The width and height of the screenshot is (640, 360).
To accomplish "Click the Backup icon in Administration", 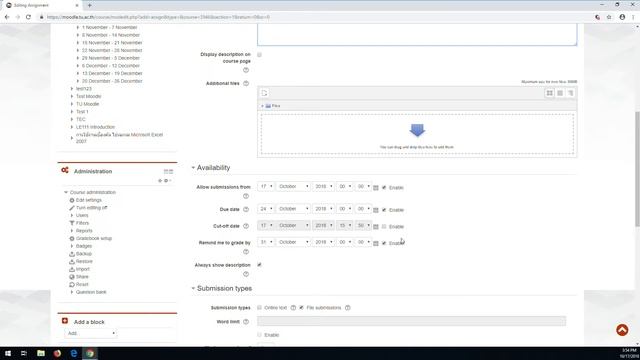I will pyautogui.click(x=72, y=254).
